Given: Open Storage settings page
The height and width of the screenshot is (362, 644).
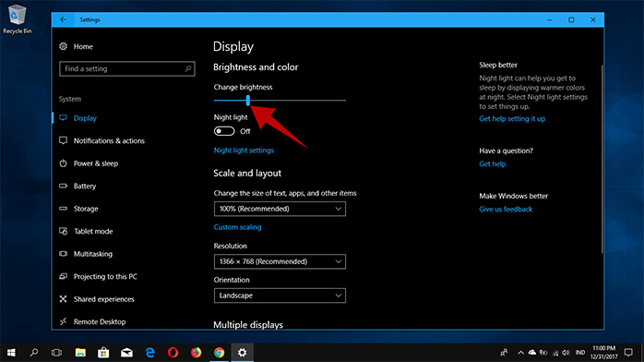Looking at the screenshot, I should (86, 209).
